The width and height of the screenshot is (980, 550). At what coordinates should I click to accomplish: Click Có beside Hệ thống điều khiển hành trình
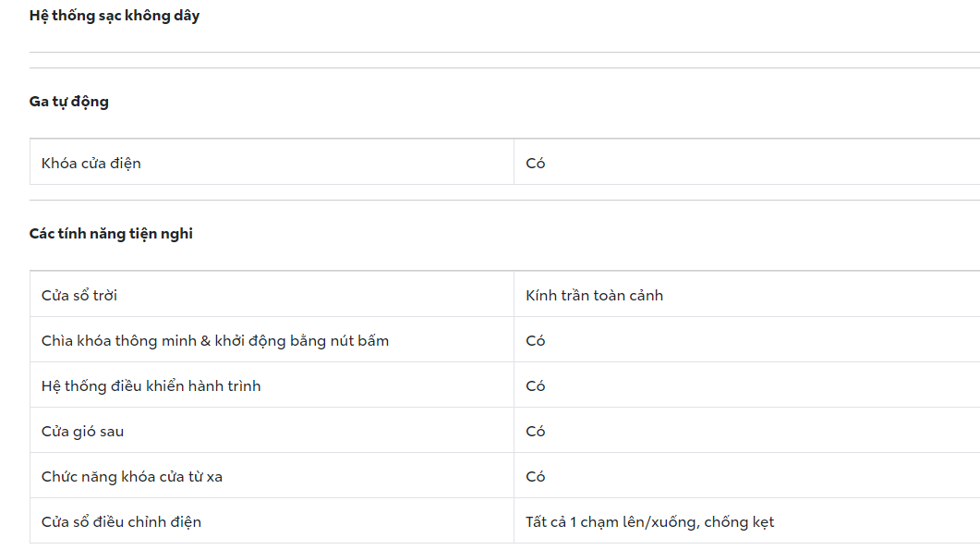[x=536, y=386]
